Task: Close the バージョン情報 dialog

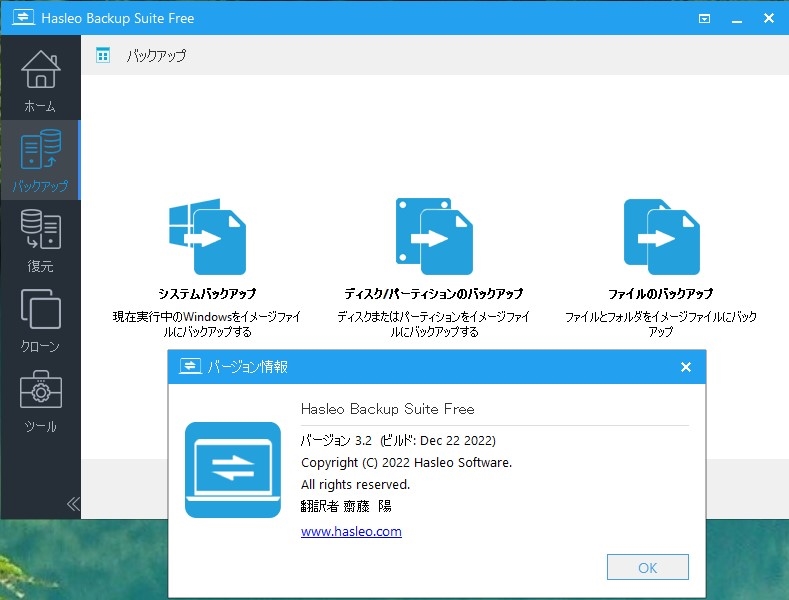Action: click(685, 367)
